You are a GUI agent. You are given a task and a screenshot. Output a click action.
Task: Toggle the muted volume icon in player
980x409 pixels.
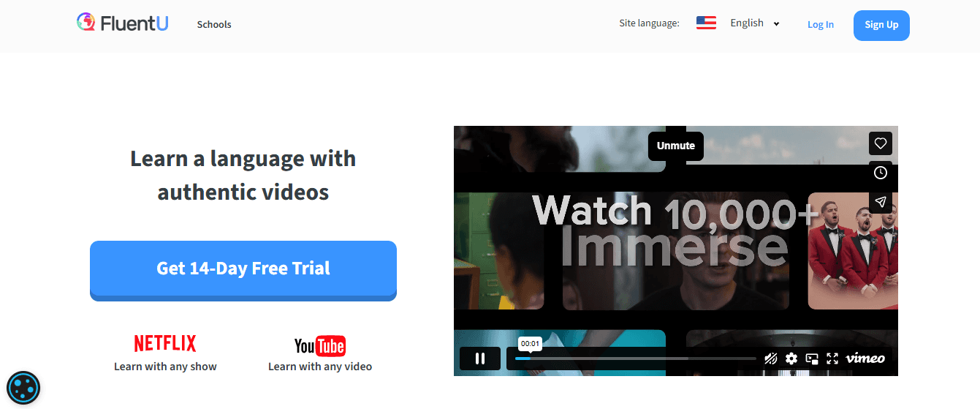point(771,359)
